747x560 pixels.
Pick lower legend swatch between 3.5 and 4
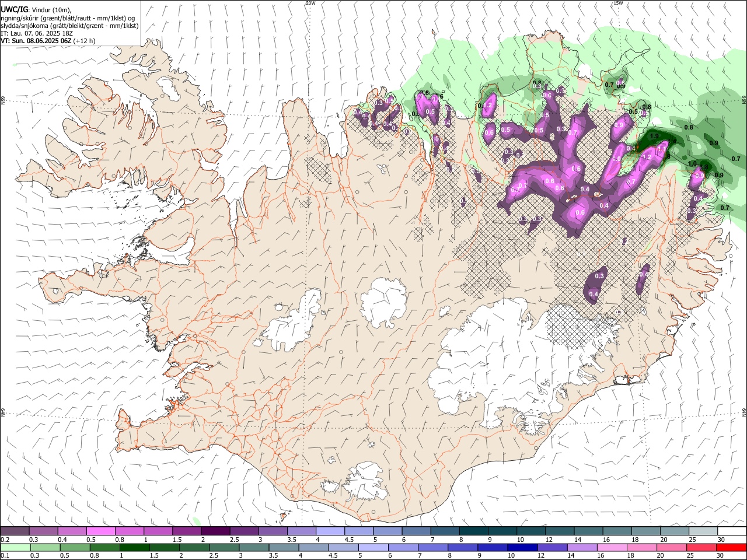pos(284,547)
